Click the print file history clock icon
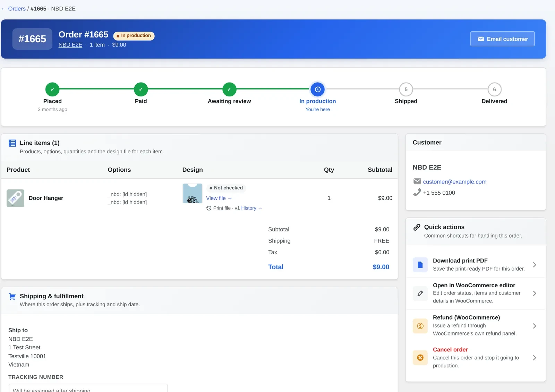Screen dimensions: 555x392 click(209, 208)
